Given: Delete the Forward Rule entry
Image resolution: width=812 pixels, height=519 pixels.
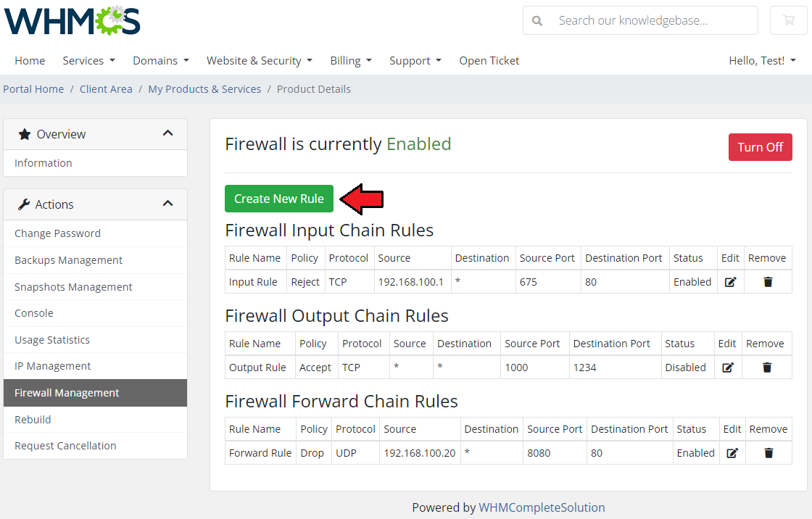Looking at the screenshot, I should click(768, 453).
